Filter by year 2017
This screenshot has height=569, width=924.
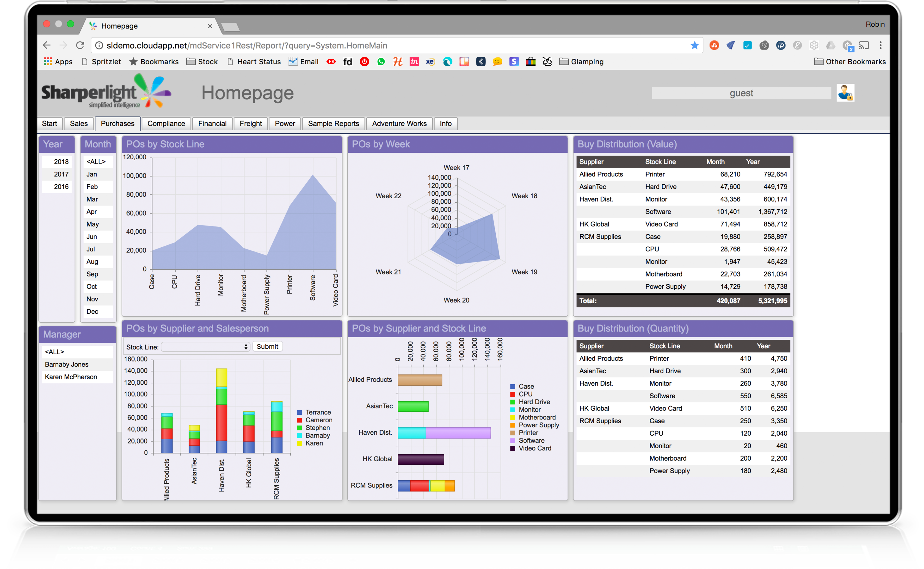point(57,174)
